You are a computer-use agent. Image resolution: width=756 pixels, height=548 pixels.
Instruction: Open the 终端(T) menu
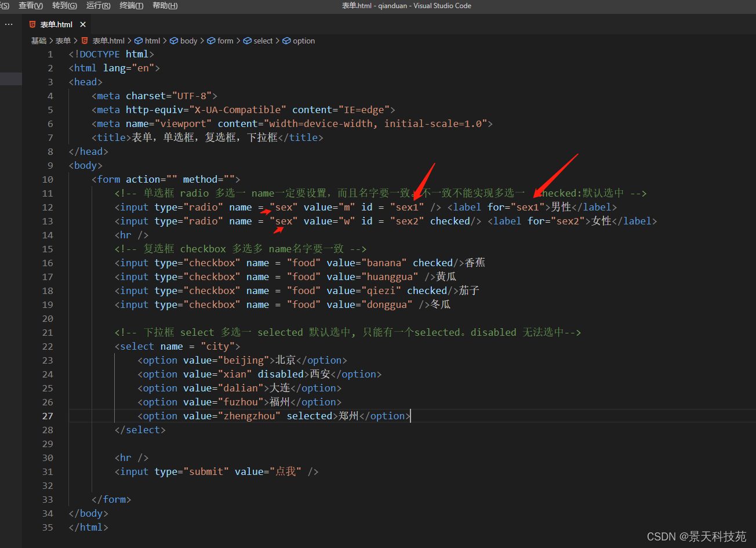point(132,6)
